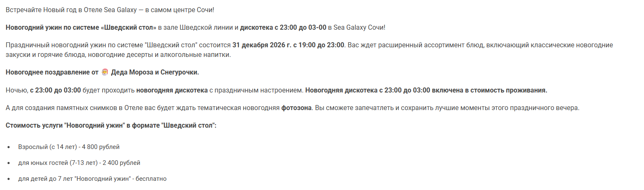This screenshot has width=644, height=190.
Task: Click list item 'Взрослый (с 14 лет) - 4 800 рублей'
Action: pos(69,147)
